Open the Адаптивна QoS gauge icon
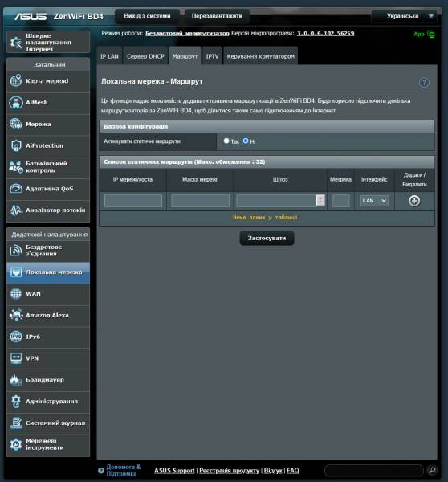 click(x=16, y=189)
